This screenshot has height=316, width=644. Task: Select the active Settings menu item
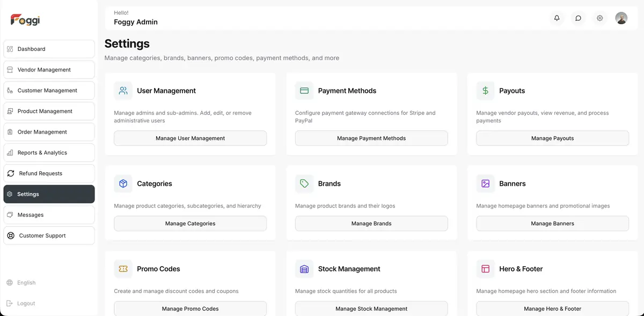tap(49, 194)
